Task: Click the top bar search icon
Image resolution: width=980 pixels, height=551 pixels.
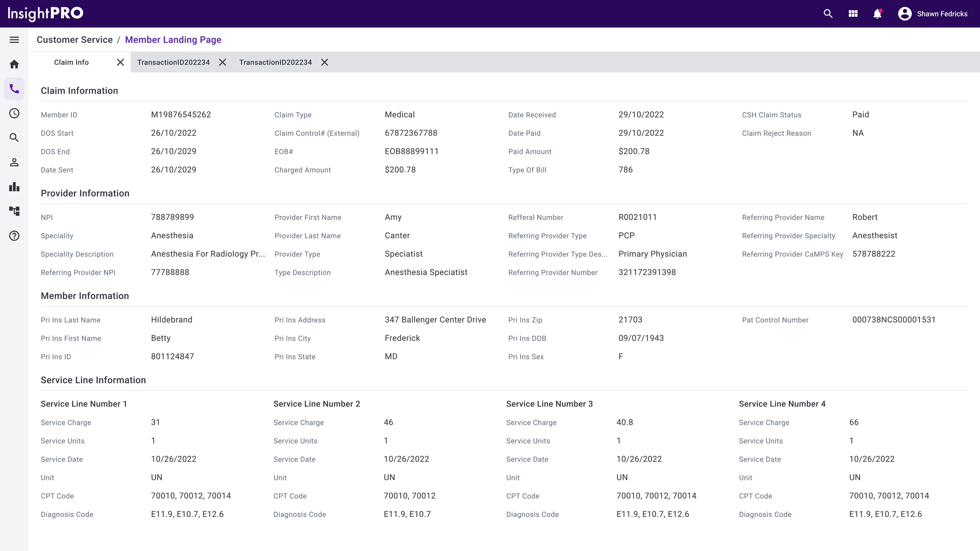Action: click(828, 14)
